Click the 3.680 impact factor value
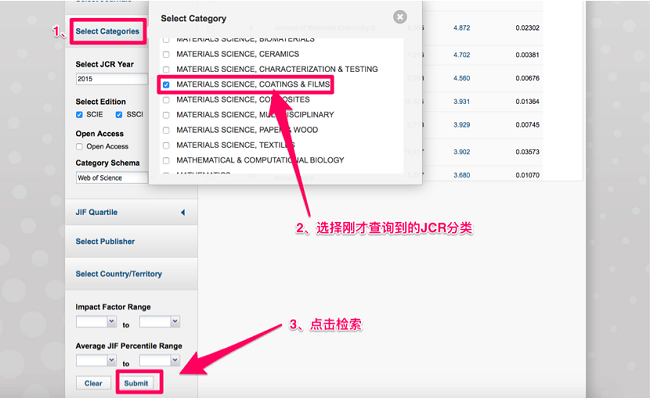Image resolution: width=650 pixels, height=398 pixels. point(462,175)
